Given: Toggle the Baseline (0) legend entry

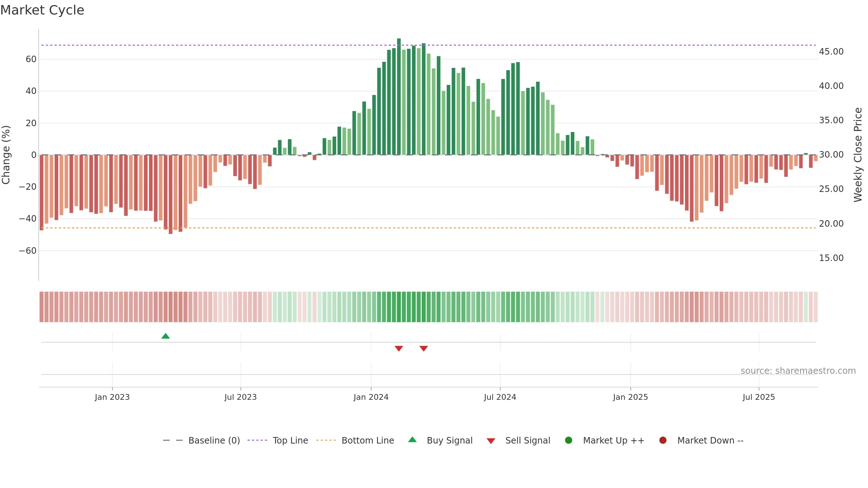Looking at the screenshot, I should coord(201,440).
